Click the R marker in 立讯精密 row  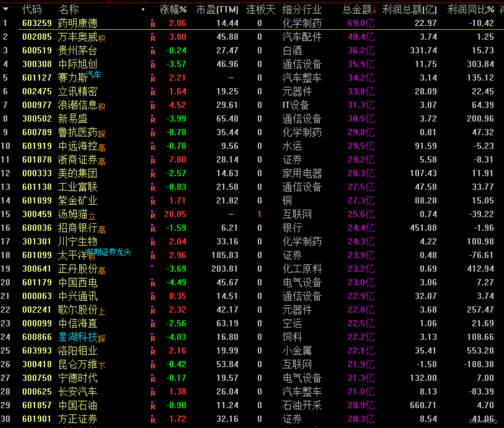(153, 92)
